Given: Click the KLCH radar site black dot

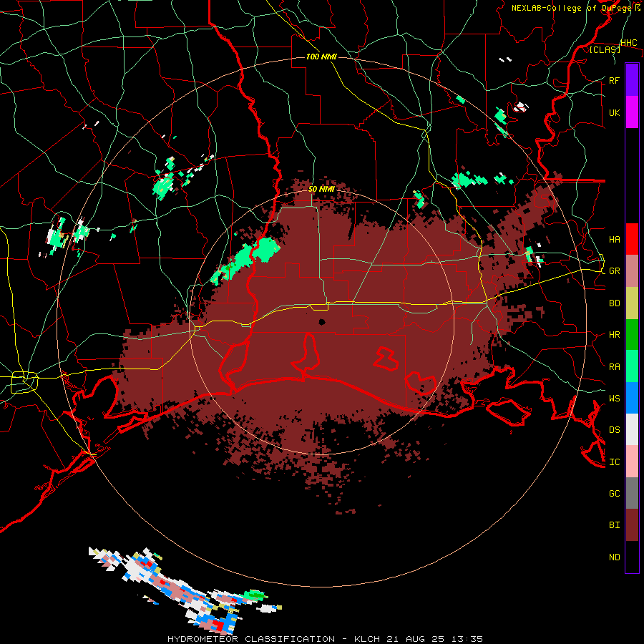Looking at the screenshot, I should (321, 321).
